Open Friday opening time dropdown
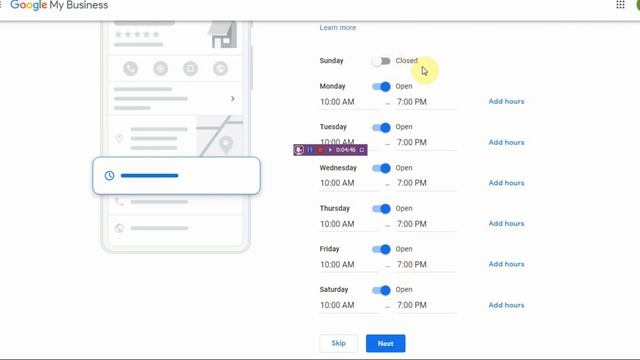640x360 pixels. click(x=349, y=264)
